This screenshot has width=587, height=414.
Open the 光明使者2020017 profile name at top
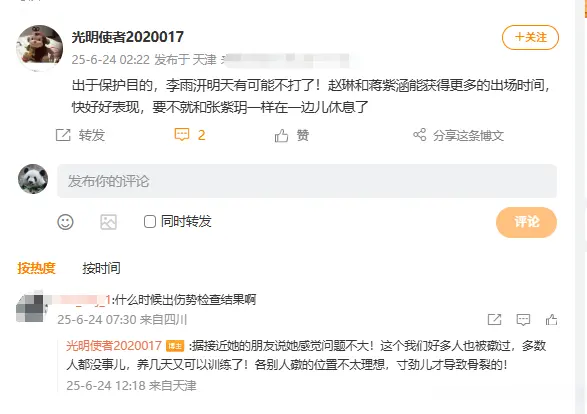point(128,37)
